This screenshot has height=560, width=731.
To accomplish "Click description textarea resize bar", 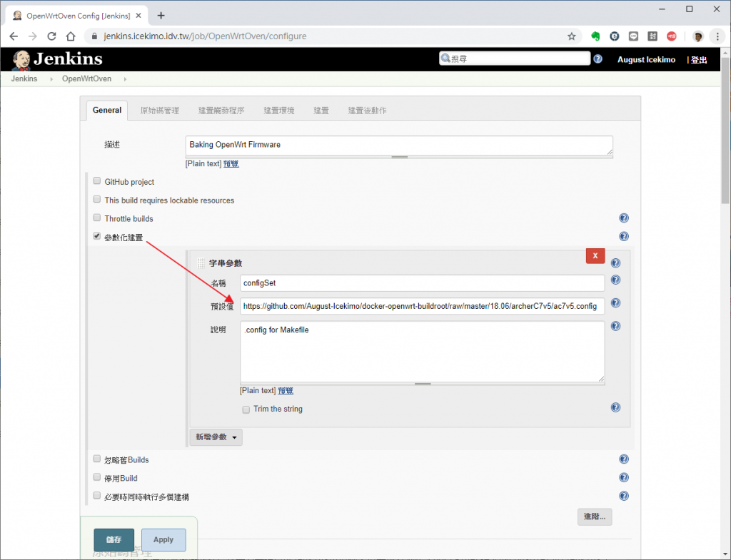I will 399,157.
